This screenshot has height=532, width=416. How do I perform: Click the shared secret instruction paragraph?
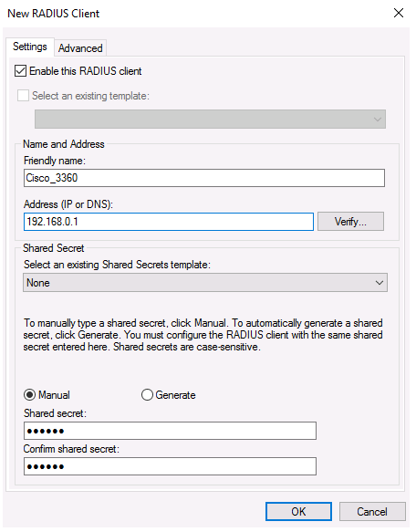pyautogui.click(x=203, y=335)
